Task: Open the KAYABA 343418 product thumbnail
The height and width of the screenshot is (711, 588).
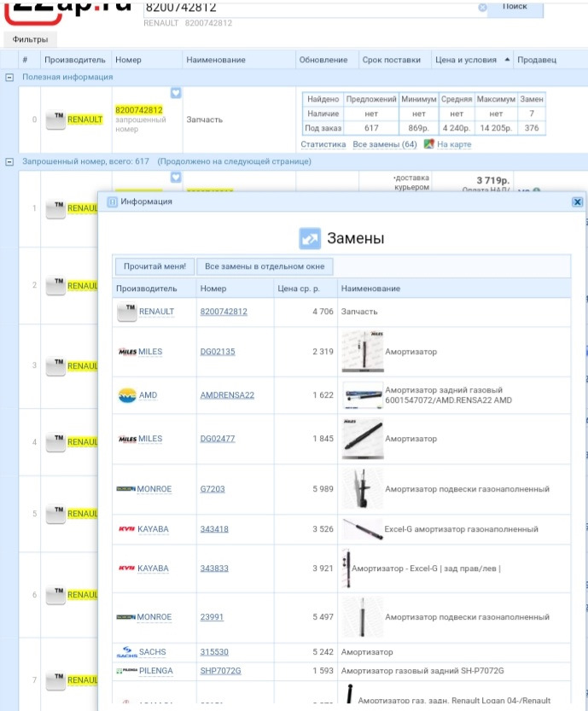Action: pos(363,529)
